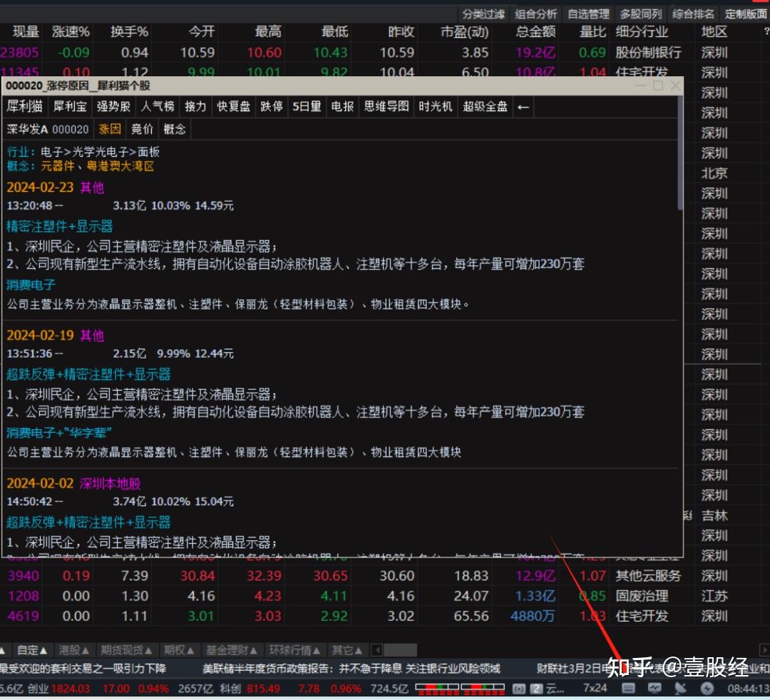Image resolution: width=770 pixels, height=700 pixels.
Task: Open the heartbeat market monitor icon
Action: point(654,688)
